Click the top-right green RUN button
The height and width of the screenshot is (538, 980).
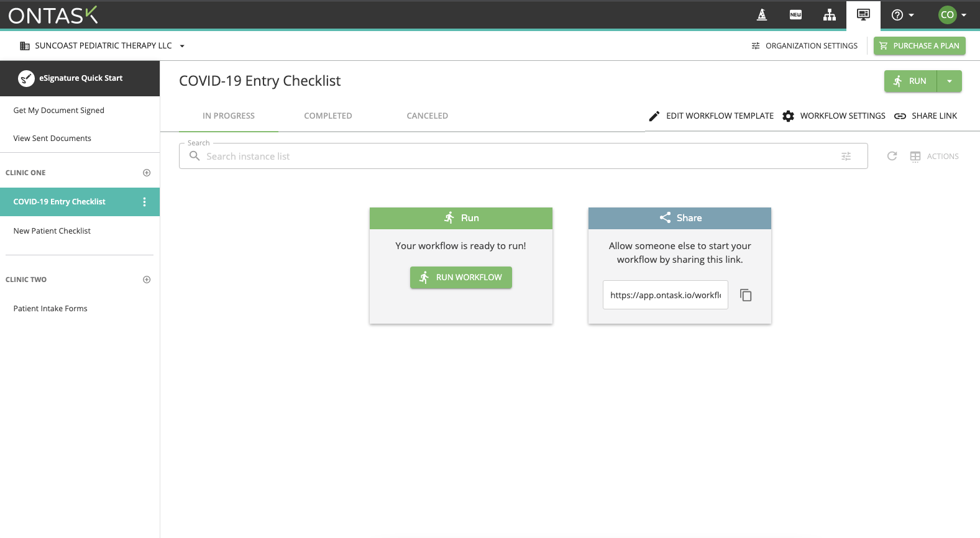coord(910,81)
